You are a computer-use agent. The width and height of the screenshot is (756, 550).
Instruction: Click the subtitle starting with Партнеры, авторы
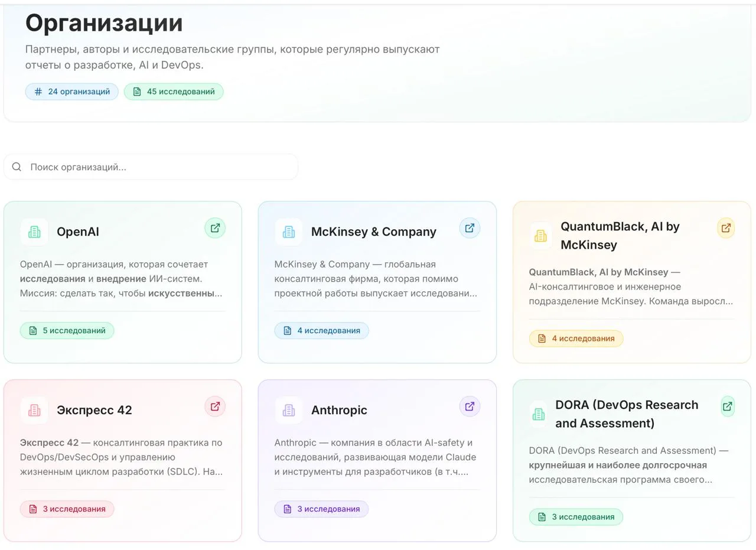(x=233, y=57)
